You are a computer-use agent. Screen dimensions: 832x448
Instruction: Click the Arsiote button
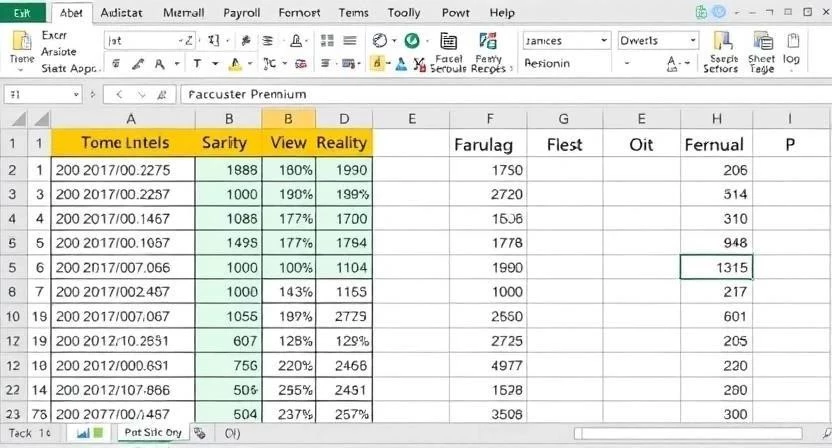(59, 51)
